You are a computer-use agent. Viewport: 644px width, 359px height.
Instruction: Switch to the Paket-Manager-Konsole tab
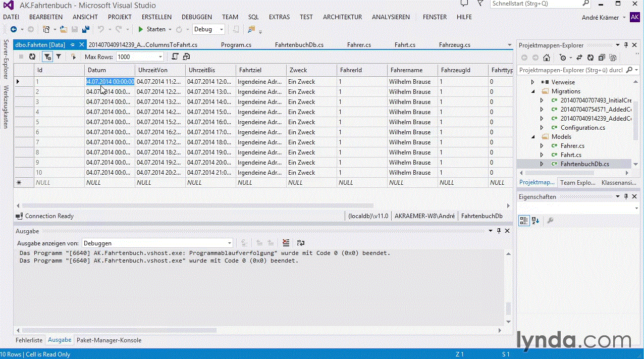109,340
